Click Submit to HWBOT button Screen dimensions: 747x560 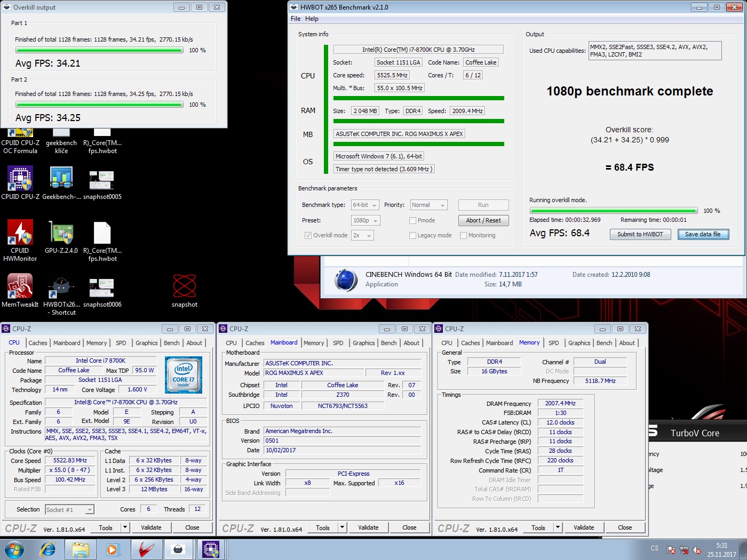[640, 234]
